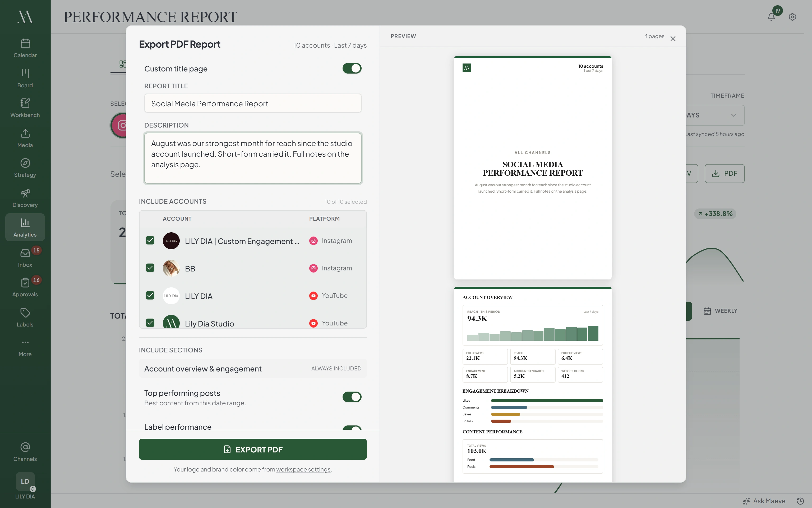Click '10 accounts · Last 7 days' text
This screenshot has width=812, height=508.
[x=330, y=45]
